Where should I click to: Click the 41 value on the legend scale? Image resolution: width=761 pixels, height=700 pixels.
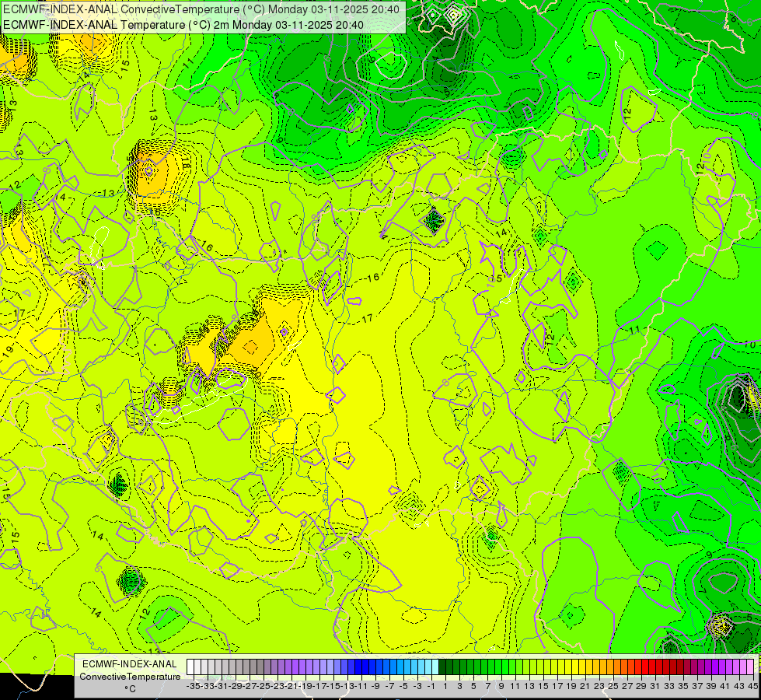[x=725, y=686]
